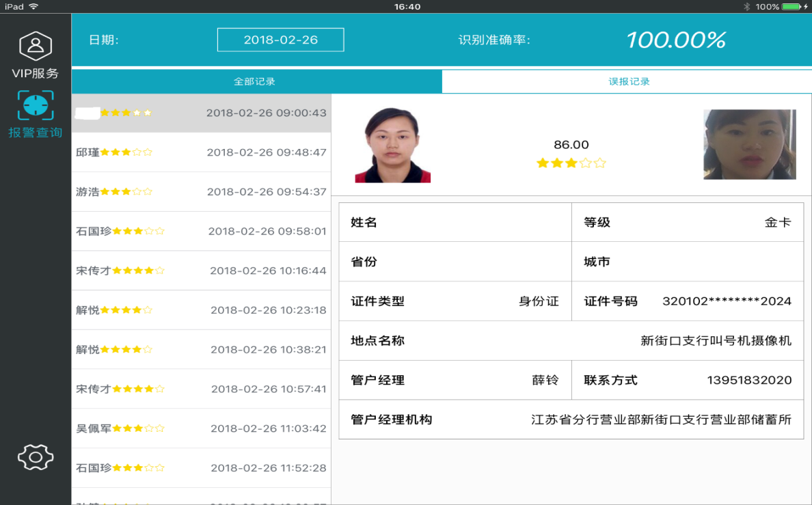
Task: Click the registered ID photo thumbnail
Action: click(392, 145)
